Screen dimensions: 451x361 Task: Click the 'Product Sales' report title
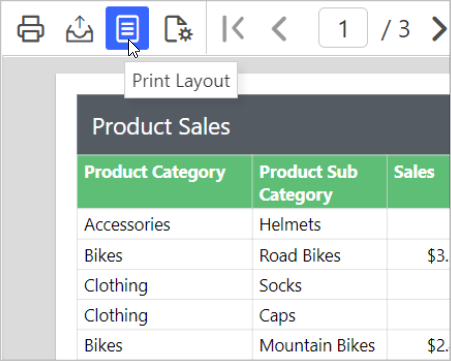161,126
